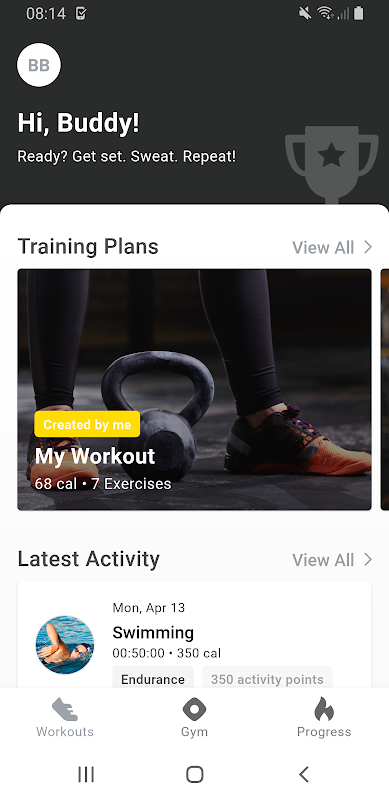Select the Workouts shoe icon
The image size is (389, 800).
[65, 709]
